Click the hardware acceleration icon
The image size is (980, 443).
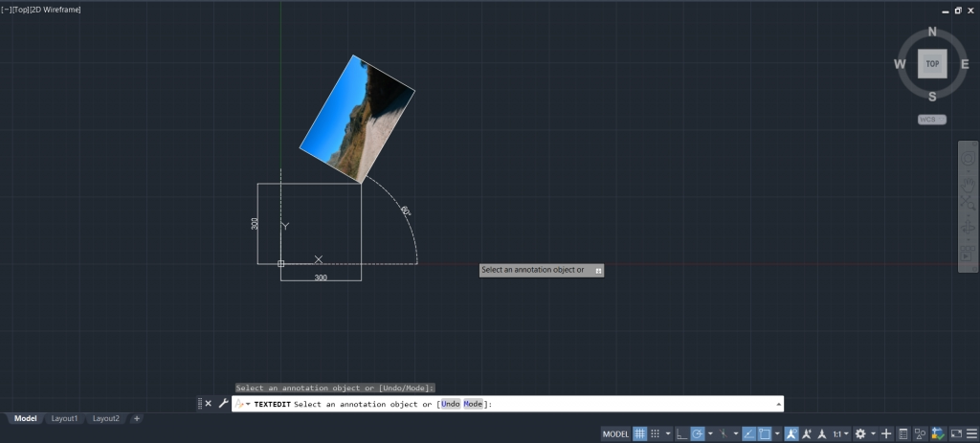pos(938,433)
